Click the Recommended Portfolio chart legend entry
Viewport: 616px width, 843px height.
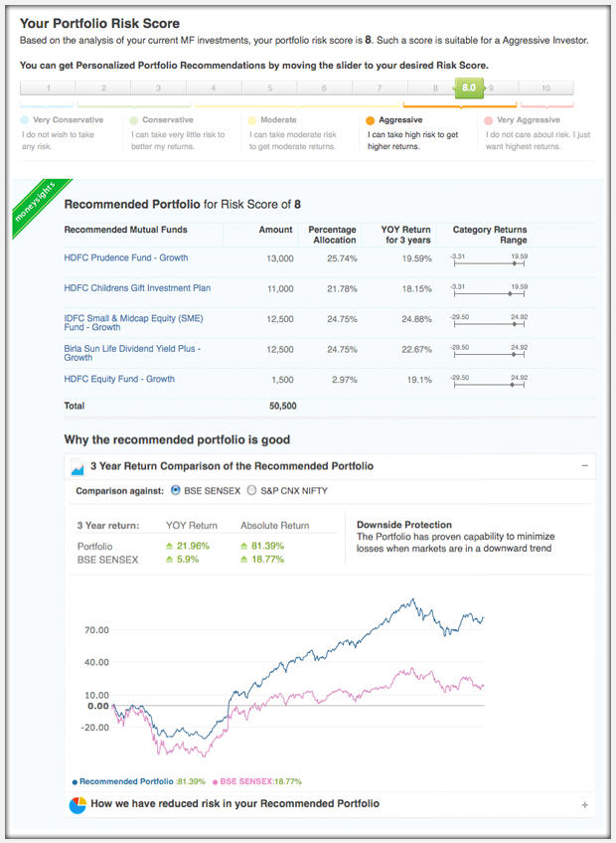point(139,781)
